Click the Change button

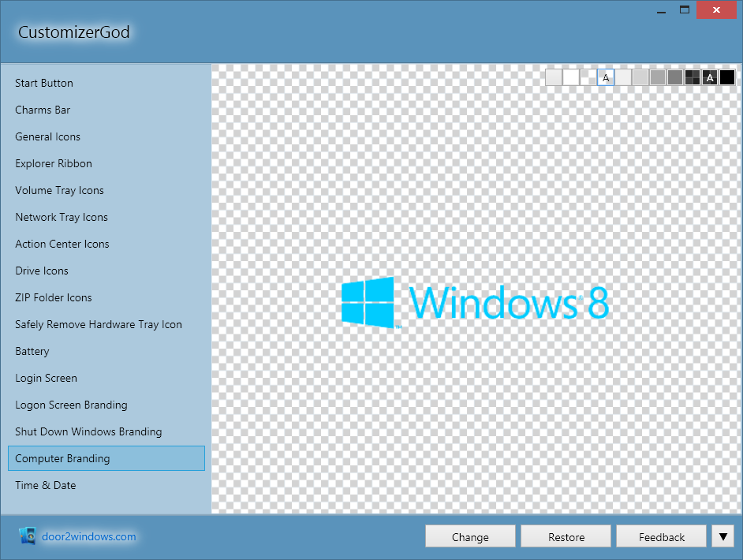pyautogui.click(x=470, y=536)
